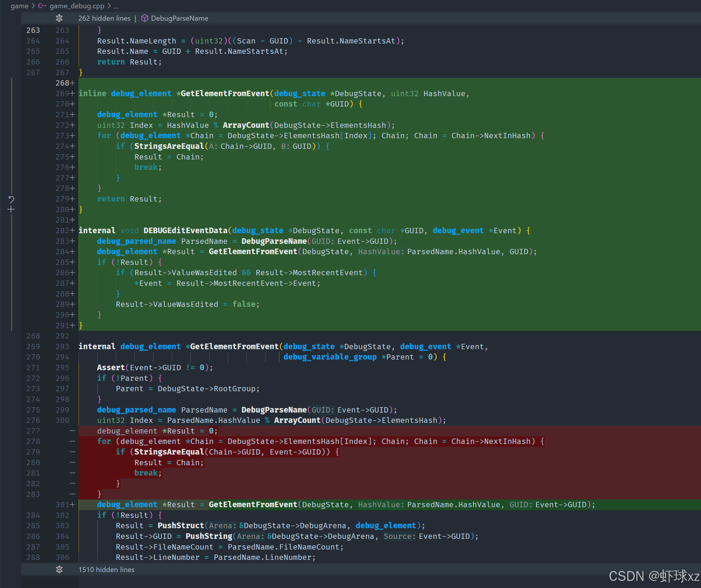Click line number 263 in original gutter

pyautogui.click(x=33, y=30)
